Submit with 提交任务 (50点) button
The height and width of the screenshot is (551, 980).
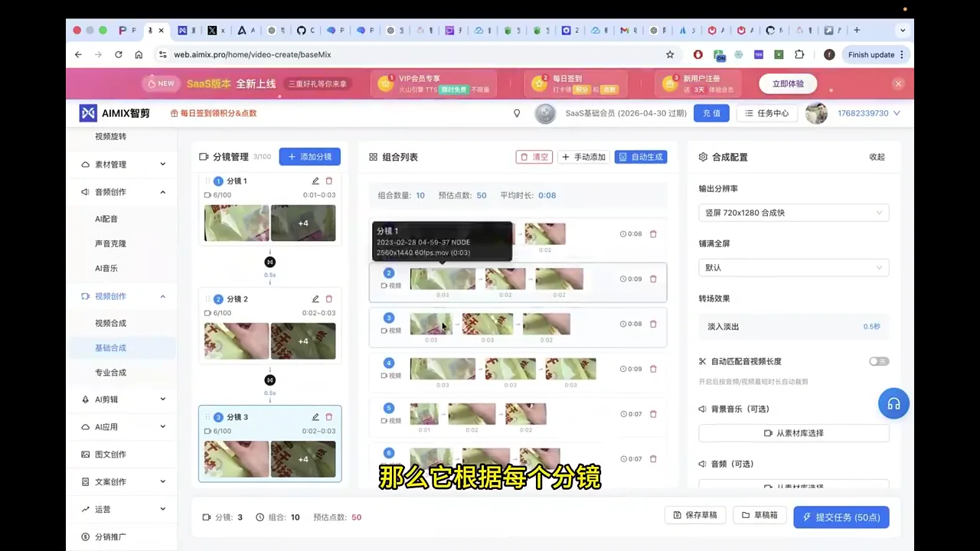point(841,517)
